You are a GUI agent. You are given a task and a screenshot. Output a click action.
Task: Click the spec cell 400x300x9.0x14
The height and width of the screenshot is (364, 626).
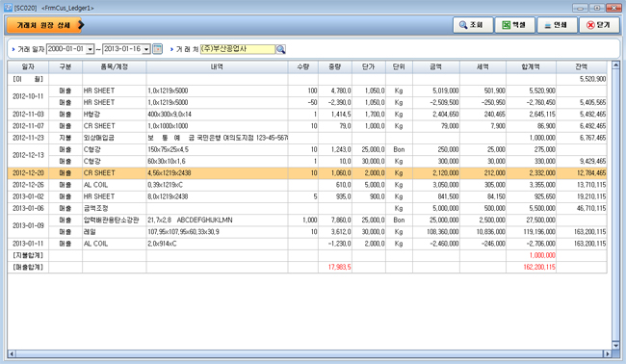coord(217,115)
